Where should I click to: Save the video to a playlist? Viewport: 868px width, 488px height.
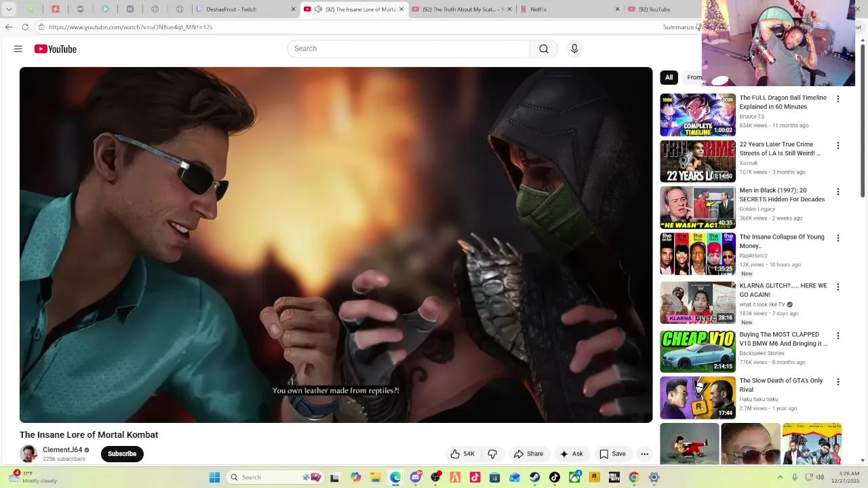612,454
